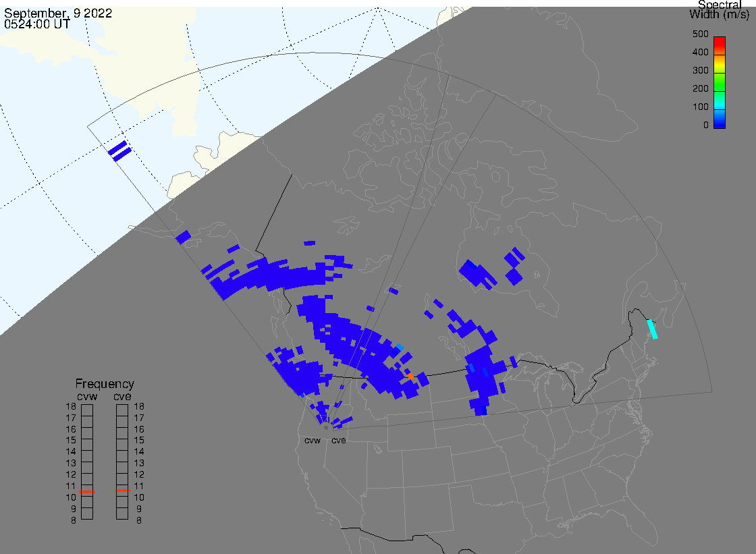This screenshot has height=554, width=756.
Task: Click the 300 label on color scale
Action: [x=701, y=70]
